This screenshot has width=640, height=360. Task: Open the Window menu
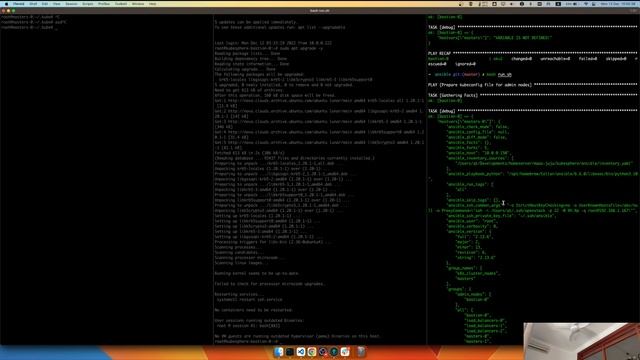pyautogui.click(x=138, y=4)
